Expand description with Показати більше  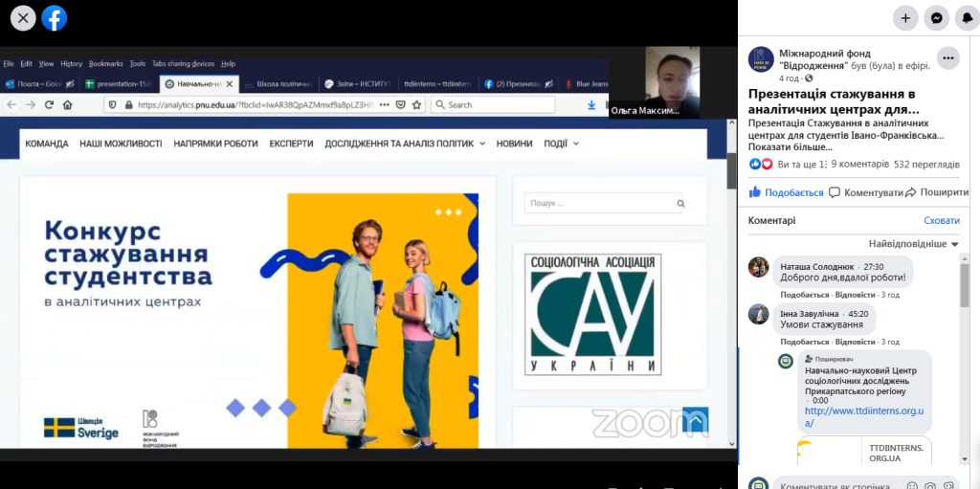click(791, 147)
